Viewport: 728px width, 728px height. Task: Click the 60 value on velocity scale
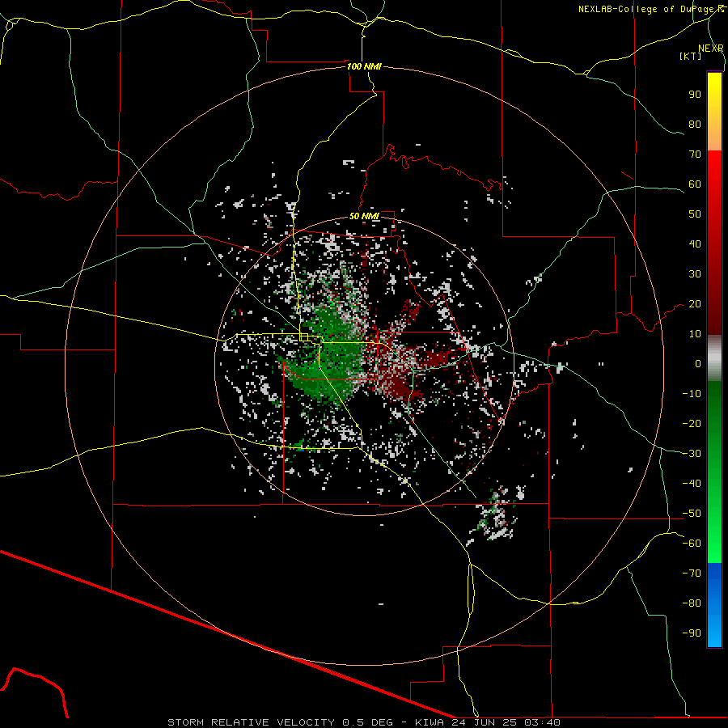695,184
